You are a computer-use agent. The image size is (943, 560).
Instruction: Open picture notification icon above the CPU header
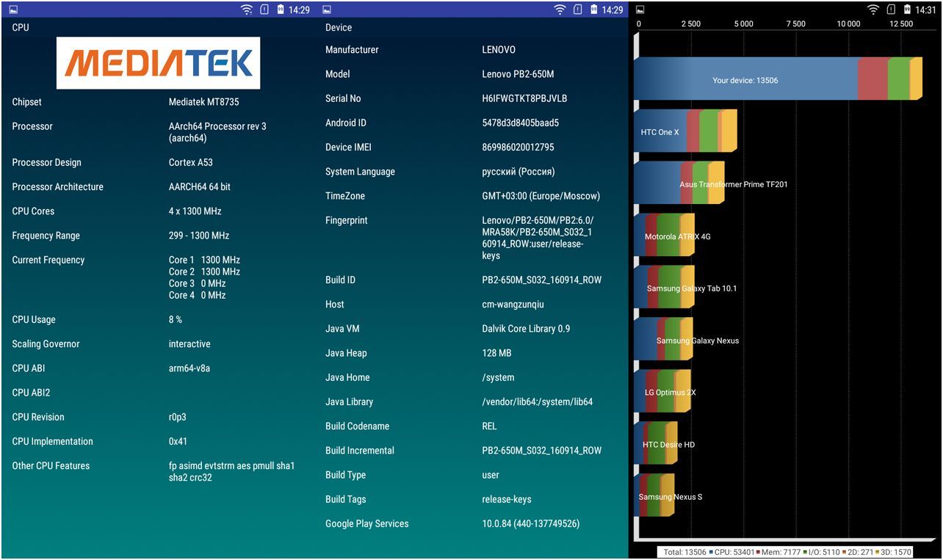click(x=13, y=10)
